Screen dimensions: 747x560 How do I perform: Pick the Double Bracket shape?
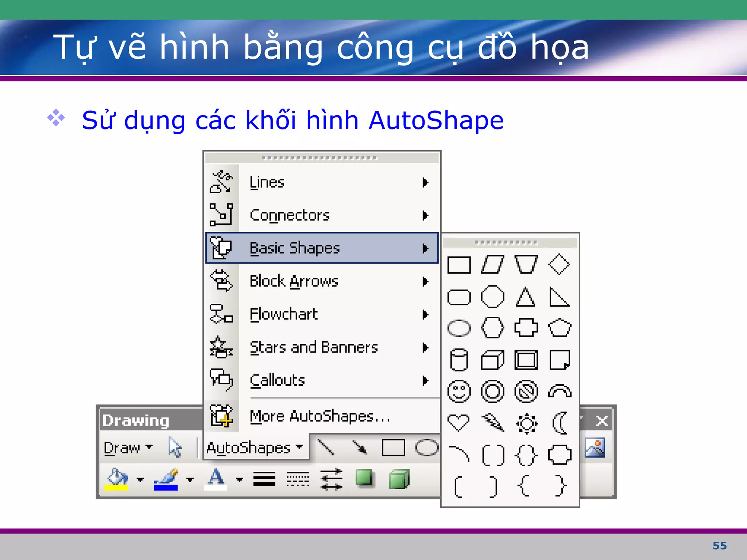coord(493,455)
